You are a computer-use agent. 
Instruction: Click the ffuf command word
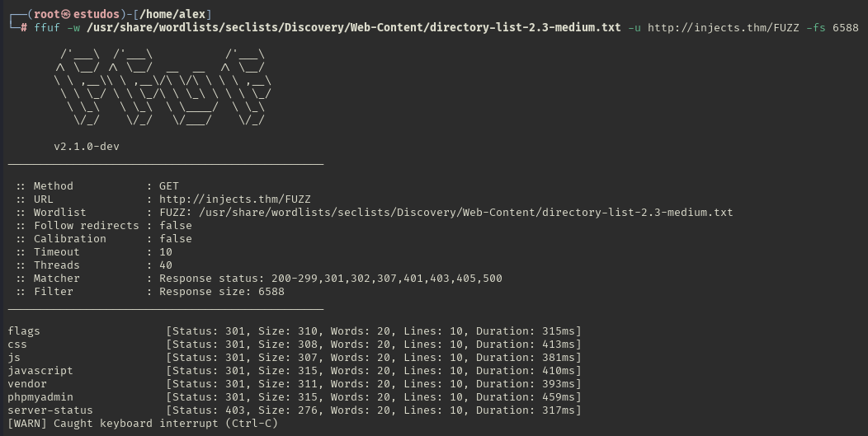coord(46,28)
